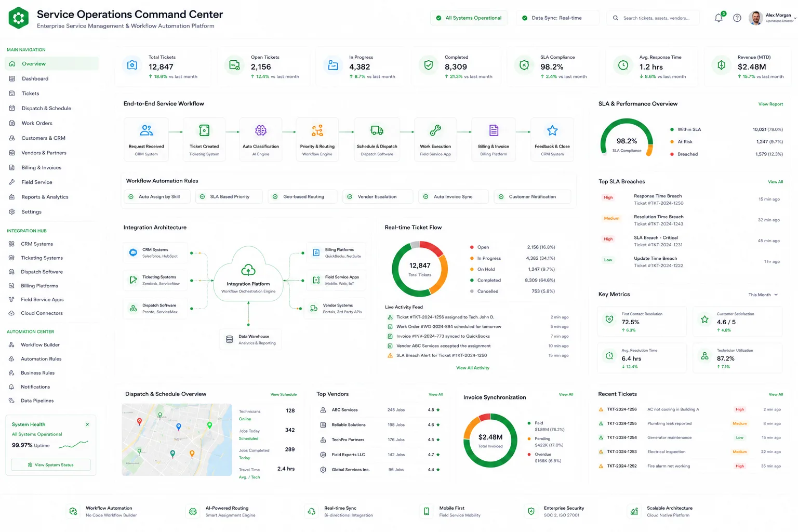798x532 pixels.
Task: Open the This Month period dropdown
Action: click(x=763, y=295)
